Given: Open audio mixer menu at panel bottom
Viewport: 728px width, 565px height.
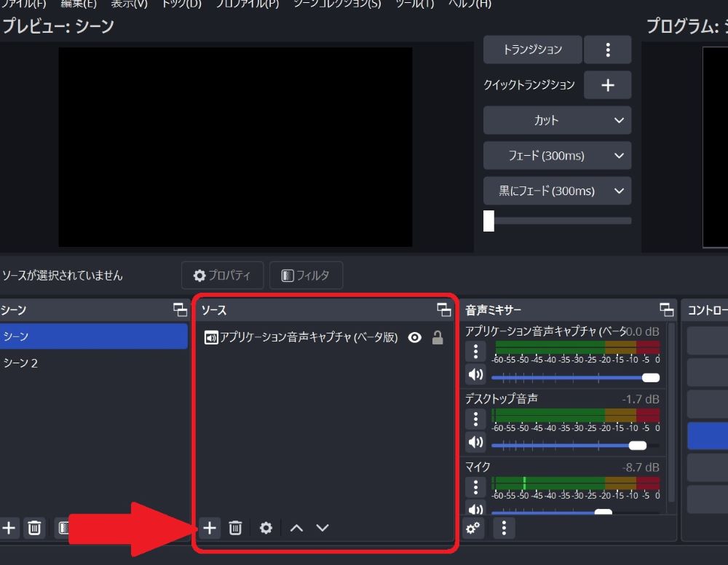Looking at the screenshot, I should coord(504,528).
